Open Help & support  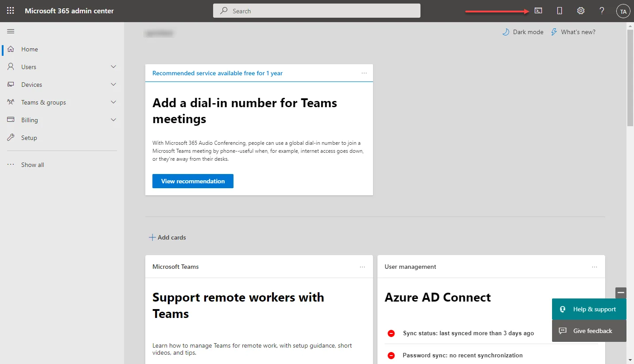point(589,309)
